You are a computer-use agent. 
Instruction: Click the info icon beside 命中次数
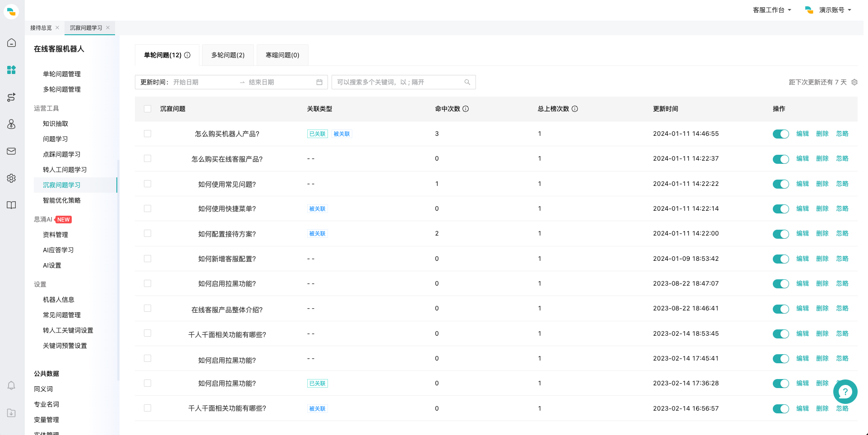[466, 109]
